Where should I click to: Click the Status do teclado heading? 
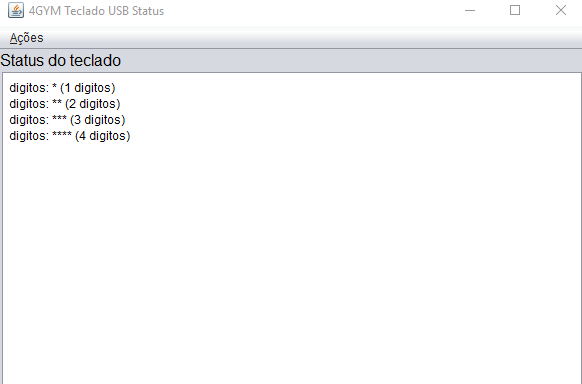click(x=61, y=60)
